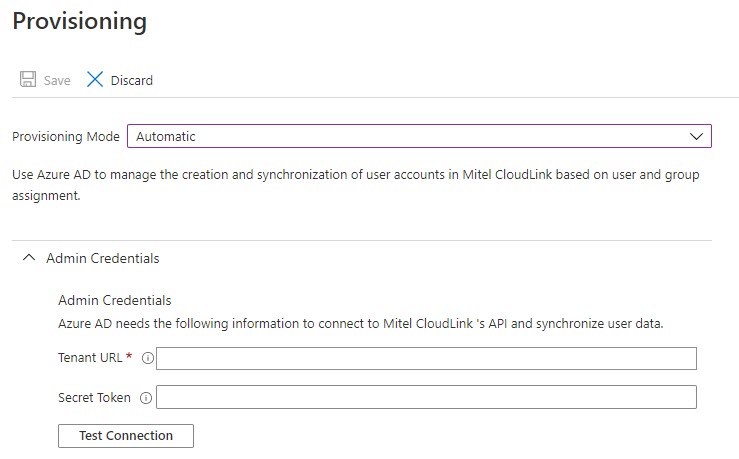Viewport: 739px width, 459px height.
Task: Click the red required asterisk near Tenant URL
Action: click(129, 356)
